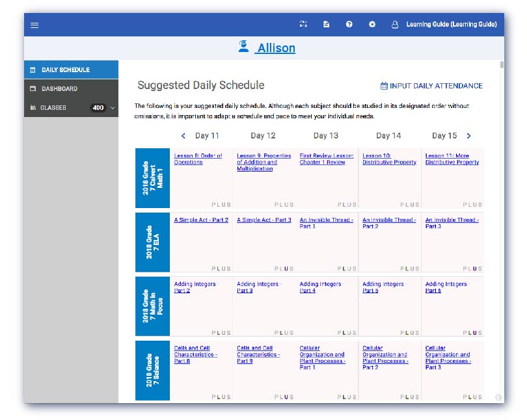Click calendar icon next to Input Daily Attendance
This screenshot has height=420, width=527.
384,86
